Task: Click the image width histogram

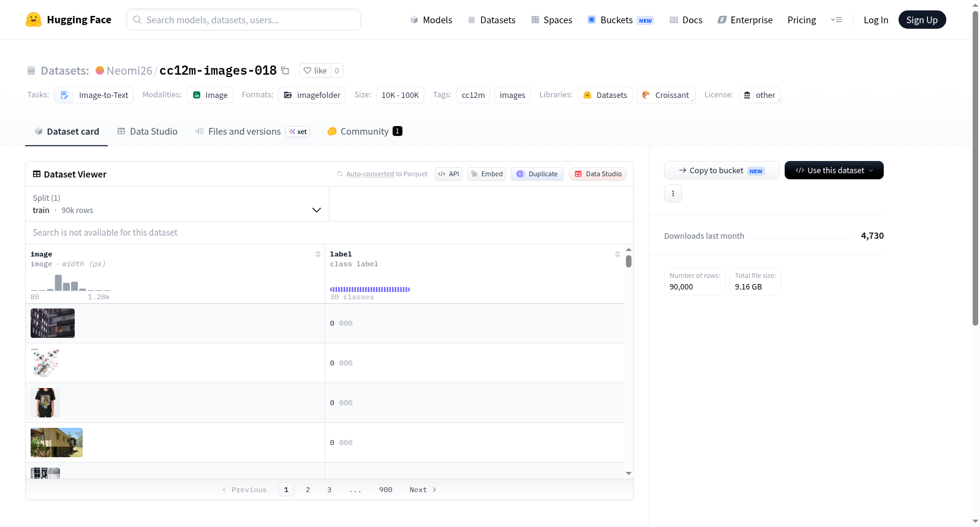Action: coord(70,283)
